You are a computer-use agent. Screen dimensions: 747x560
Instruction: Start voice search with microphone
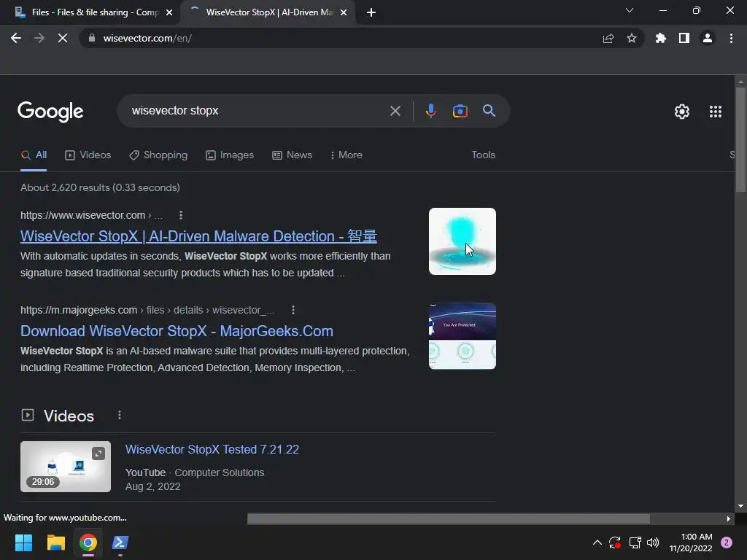[x=430, y=111]
